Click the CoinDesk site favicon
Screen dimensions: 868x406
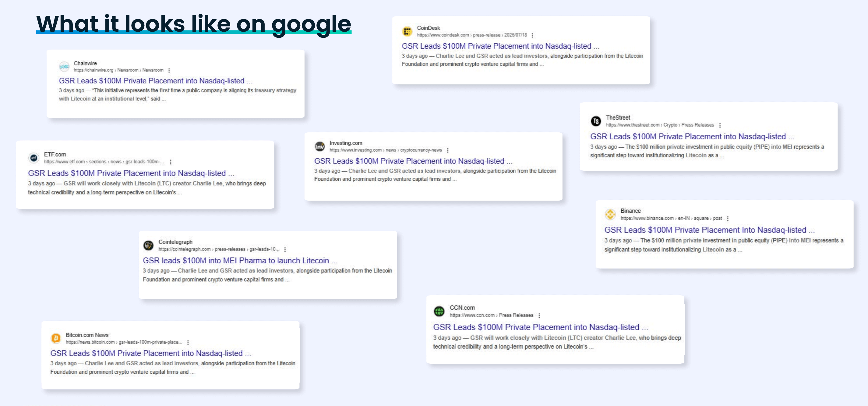tap(408, 31)
